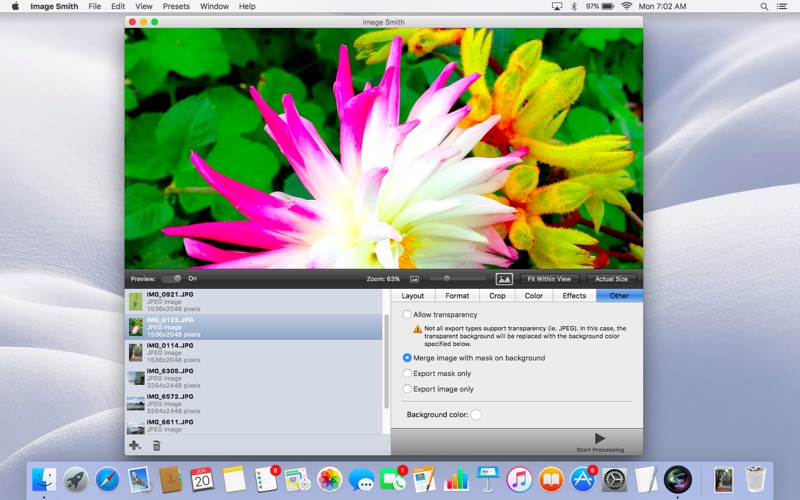Open App Store from the dock
The image size is (800, 500).
(x=583, y=480)
